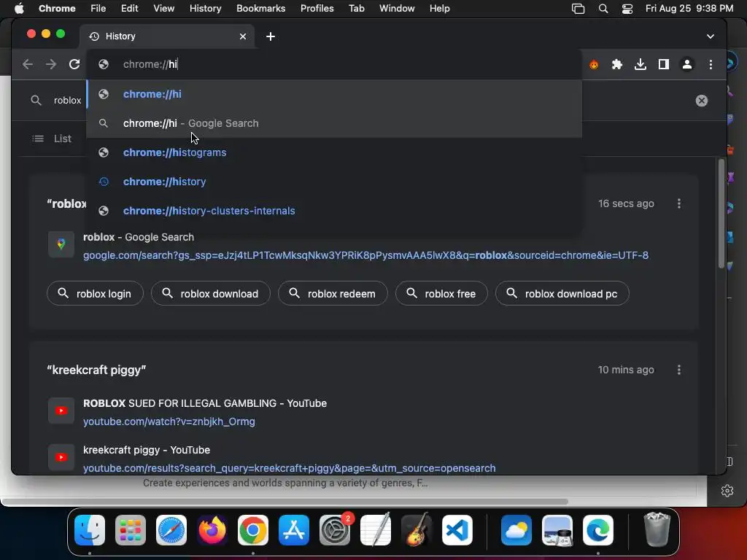The image size is (747, 560).
Task: Click the roblox download pc chip
Action: coord(562,294)
